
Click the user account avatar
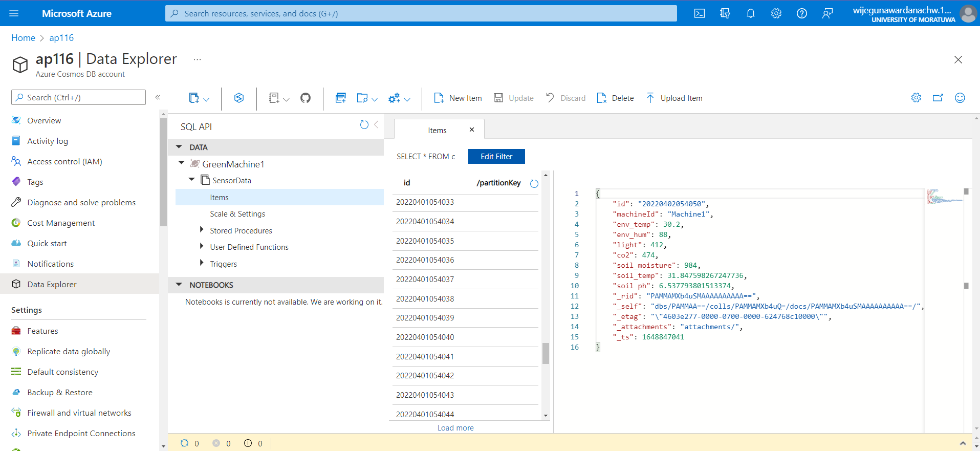pos(968,13)
